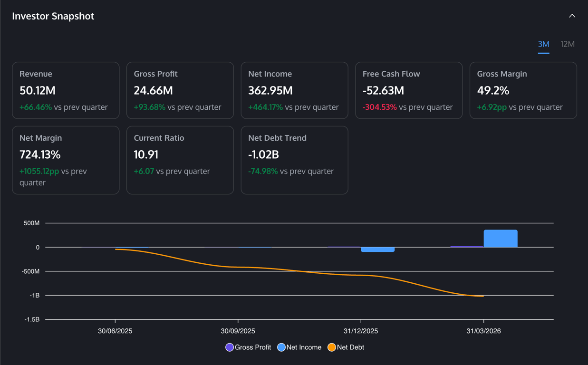This screenshot has height=365, width=588.
Task: Click the +93.68% gross profit change
Action: (x=150, y=107)
